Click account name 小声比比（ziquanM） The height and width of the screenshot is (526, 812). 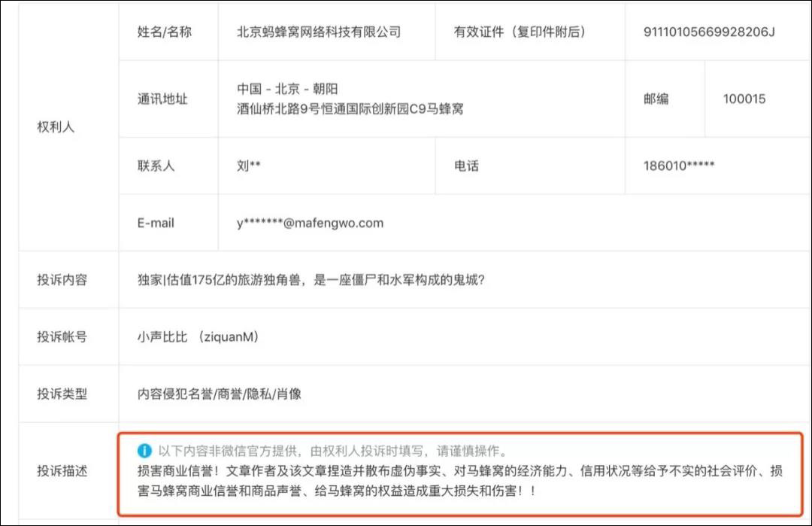pyautogui.click(x=198, y=337)
